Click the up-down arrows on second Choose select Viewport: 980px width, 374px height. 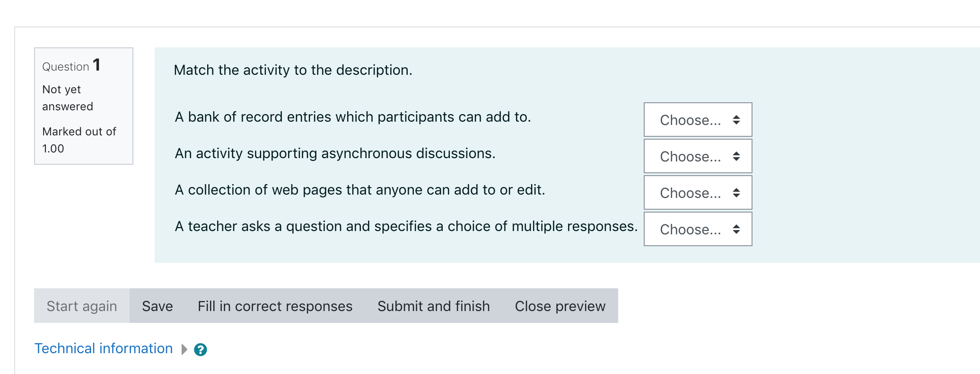[736, 156]
